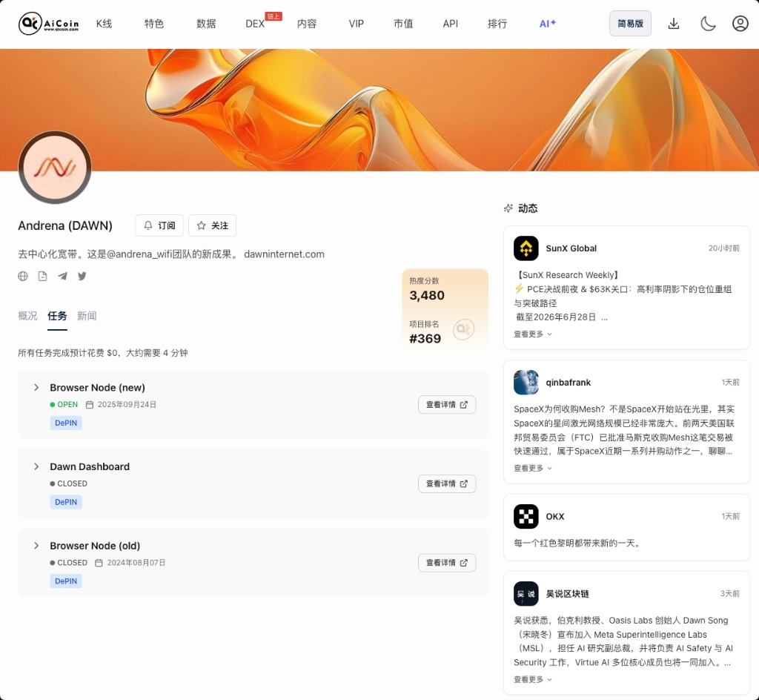Open the Telegram link icon

pos(62,276)
